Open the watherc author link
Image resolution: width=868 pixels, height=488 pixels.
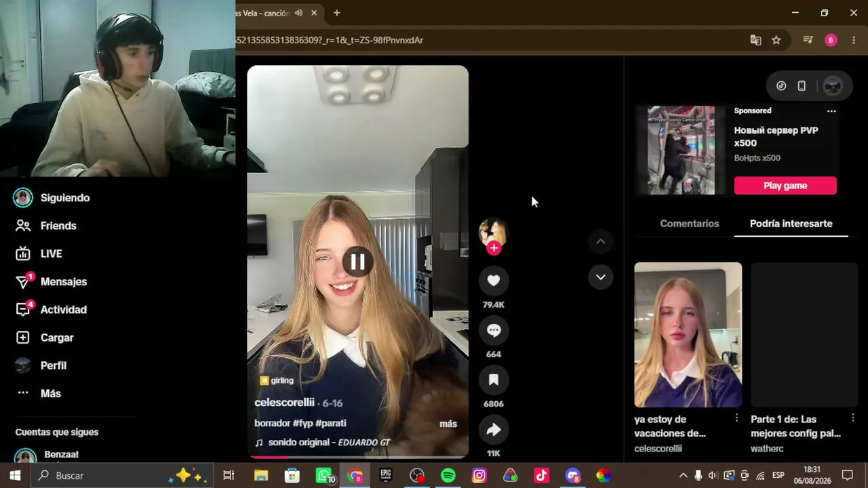(x=767, y=449)
